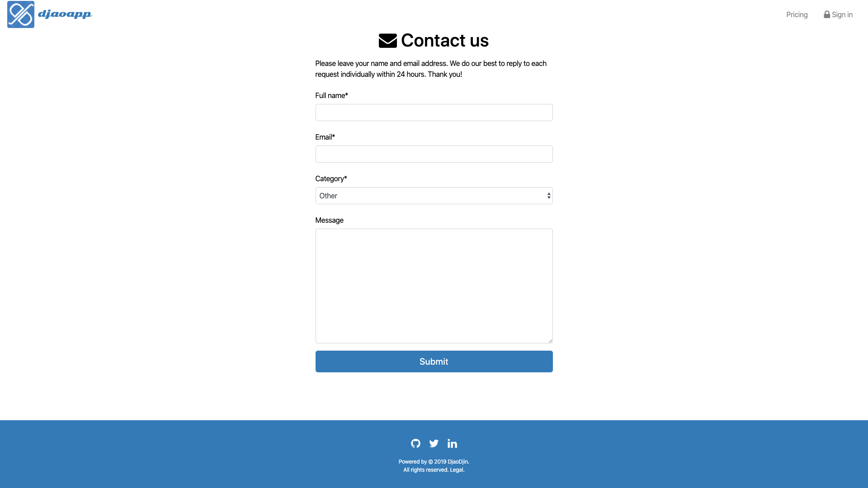This screenshot has width=868, height=488.
Task: Click inside the Message text area
Action: pos(434,286)
